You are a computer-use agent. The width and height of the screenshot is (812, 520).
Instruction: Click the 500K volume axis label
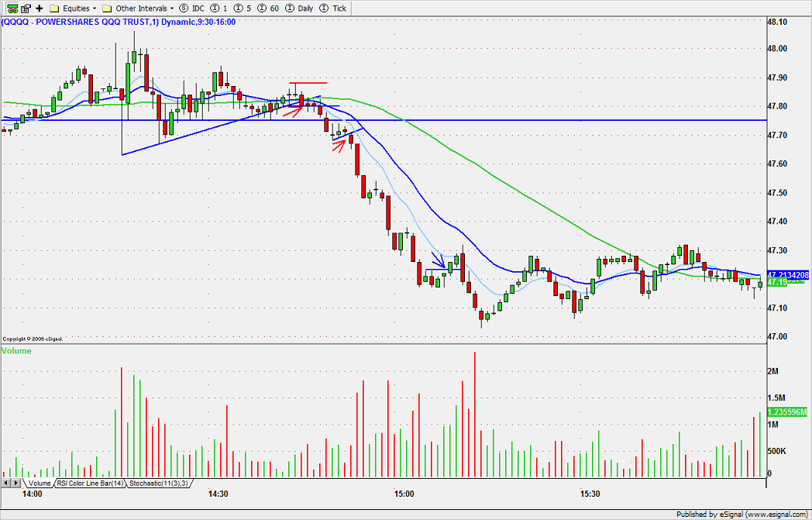(x=778, y=452)
